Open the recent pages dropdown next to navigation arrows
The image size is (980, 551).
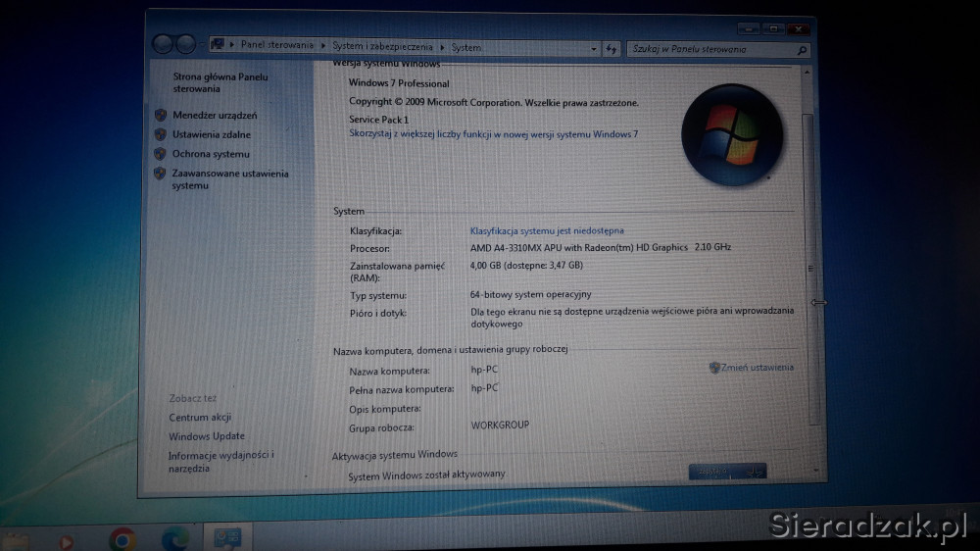point(202,44)
